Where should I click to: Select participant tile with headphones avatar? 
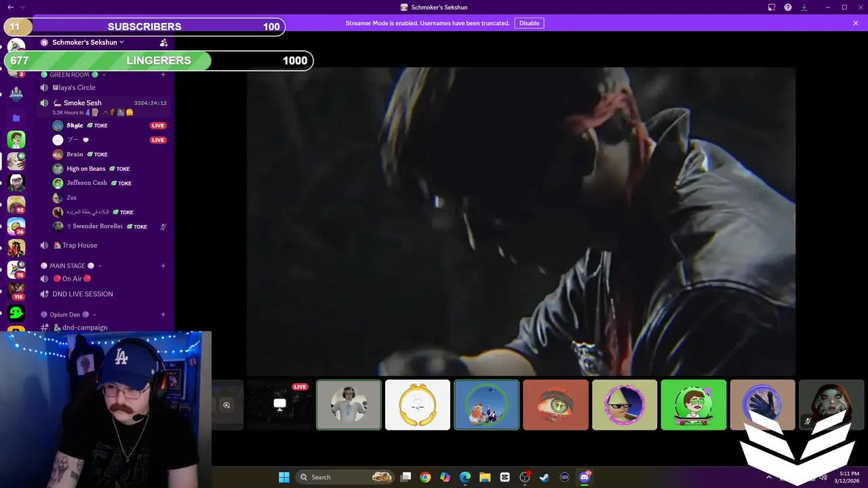click(349, 405)
